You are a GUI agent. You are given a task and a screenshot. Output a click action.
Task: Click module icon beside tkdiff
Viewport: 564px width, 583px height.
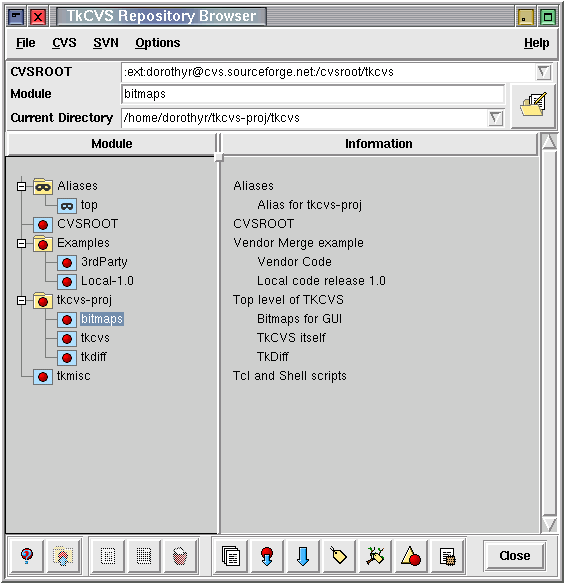tap(67, 357)
